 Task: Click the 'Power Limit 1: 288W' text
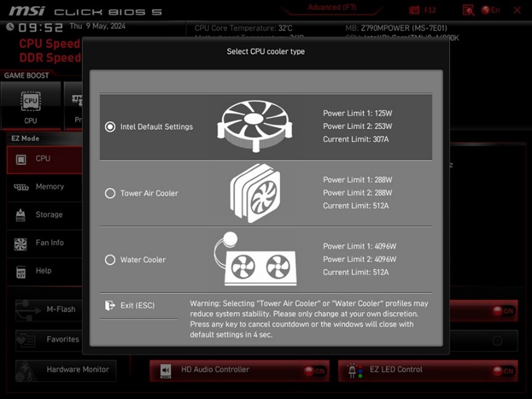coord(357,180)
